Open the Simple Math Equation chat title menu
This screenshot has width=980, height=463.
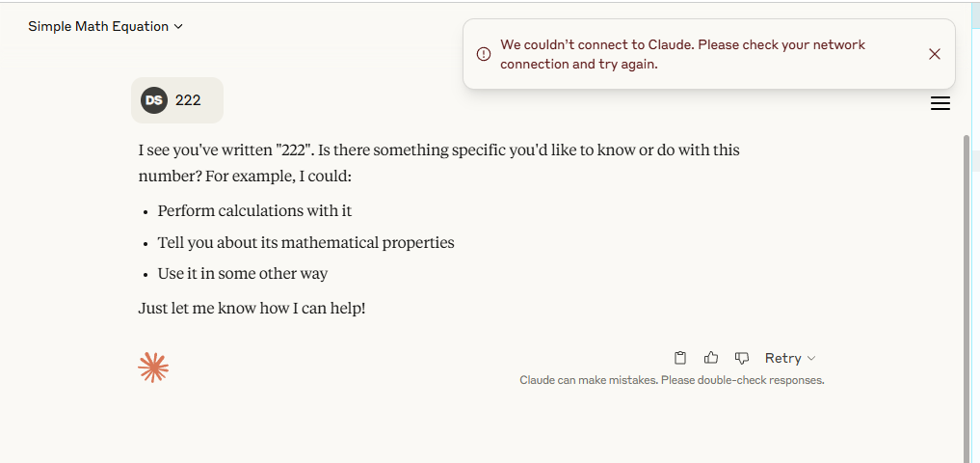(106, 26)
